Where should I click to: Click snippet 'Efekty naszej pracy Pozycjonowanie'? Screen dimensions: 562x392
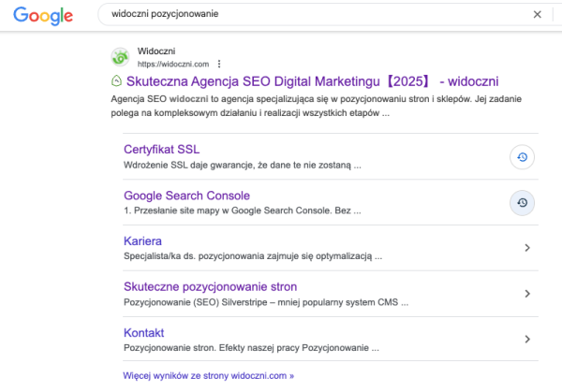[251, 348]
